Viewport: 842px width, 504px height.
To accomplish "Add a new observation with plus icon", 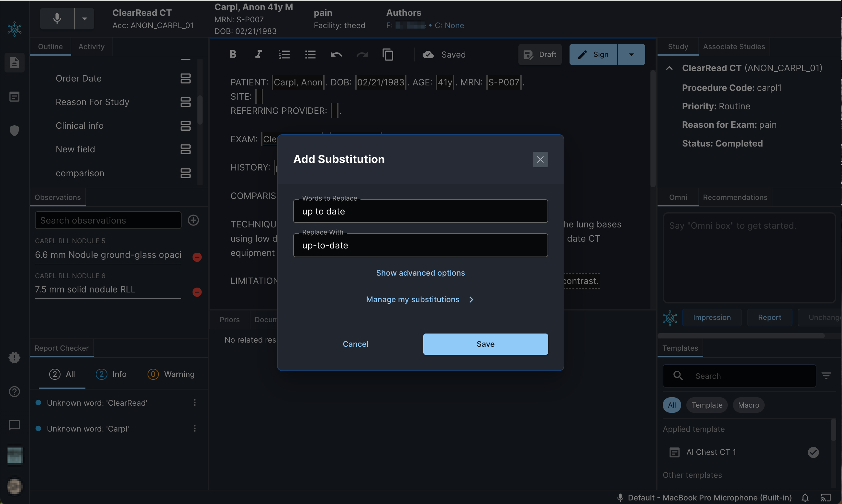I will click(193, 220).
